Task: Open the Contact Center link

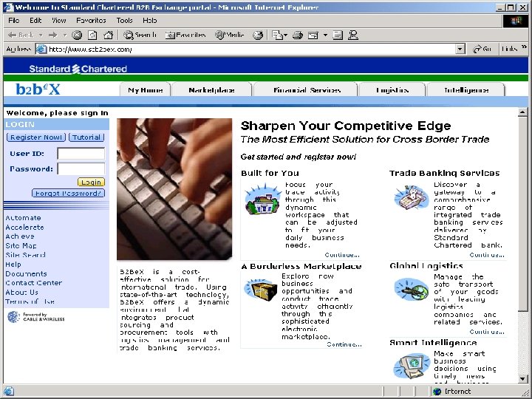Action: click(33, 282)
